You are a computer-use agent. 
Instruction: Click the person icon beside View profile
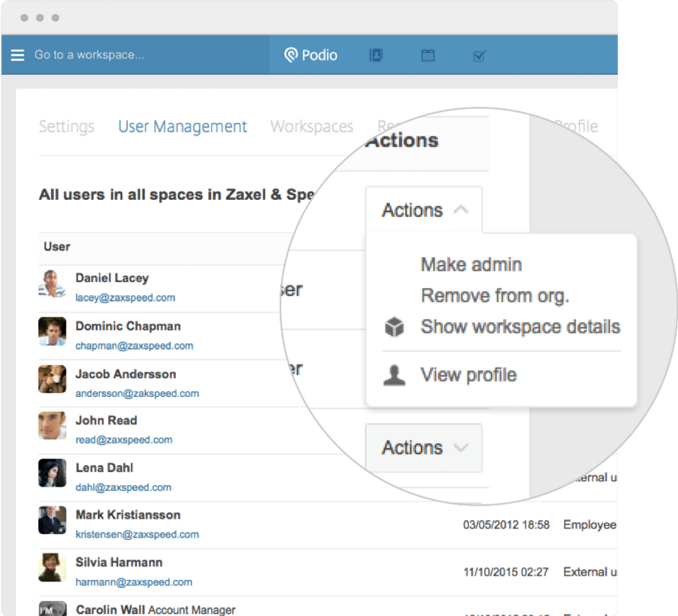point(394,375)
